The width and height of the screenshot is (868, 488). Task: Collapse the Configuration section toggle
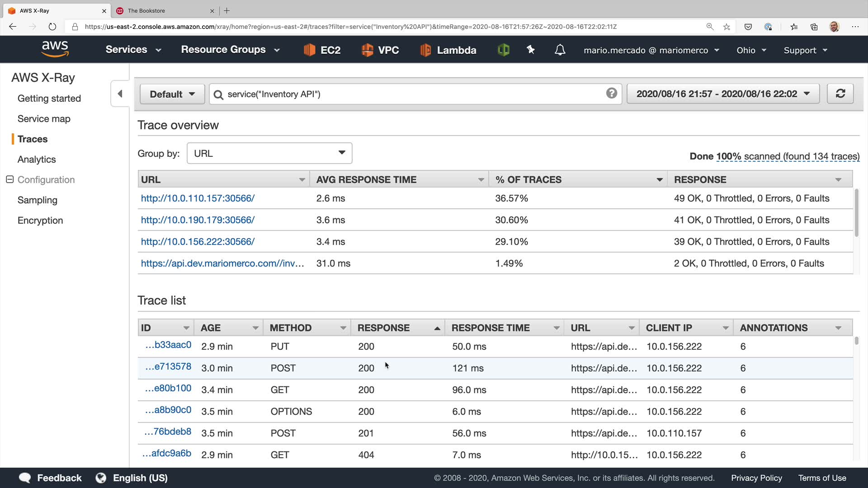(x=10, y=179)
